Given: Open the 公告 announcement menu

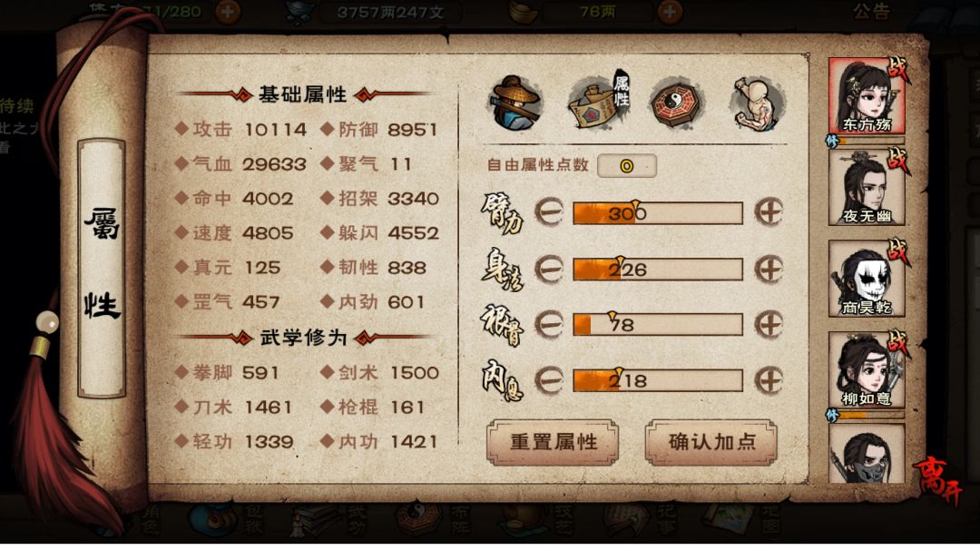Looking at the screenshot, I should point(871,11).
